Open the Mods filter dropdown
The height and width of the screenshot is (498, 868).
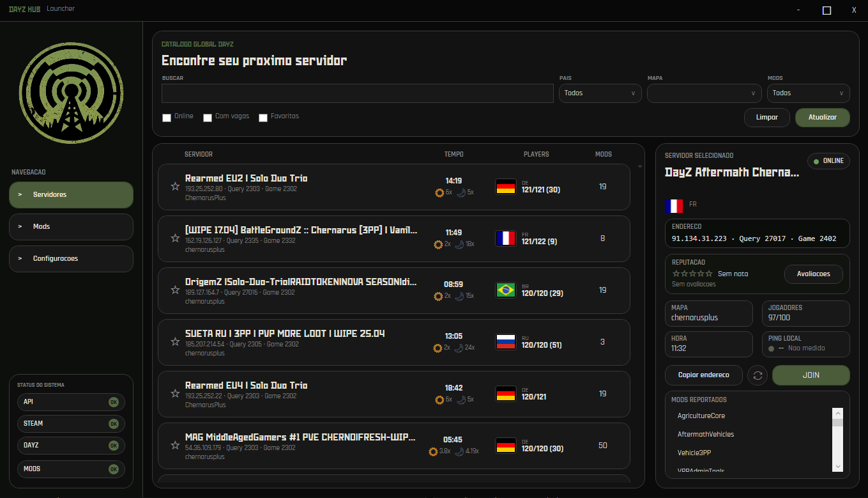click(809, 93)
